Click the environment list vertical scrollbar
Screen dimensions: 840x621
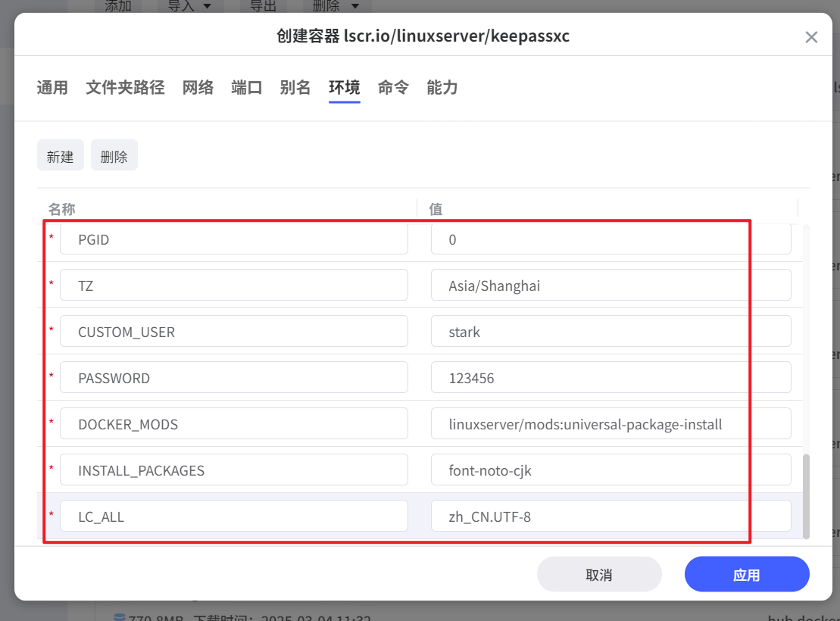pos(806,496)
